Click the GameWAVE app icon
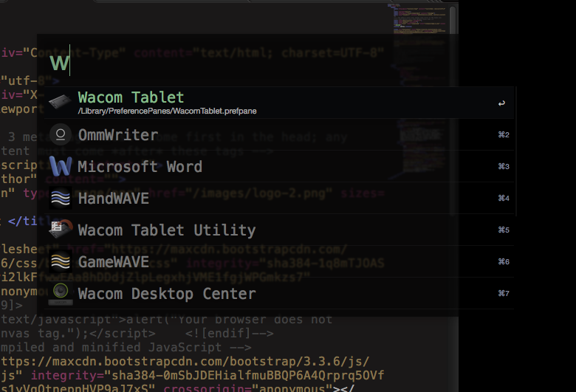 point(60,261)
